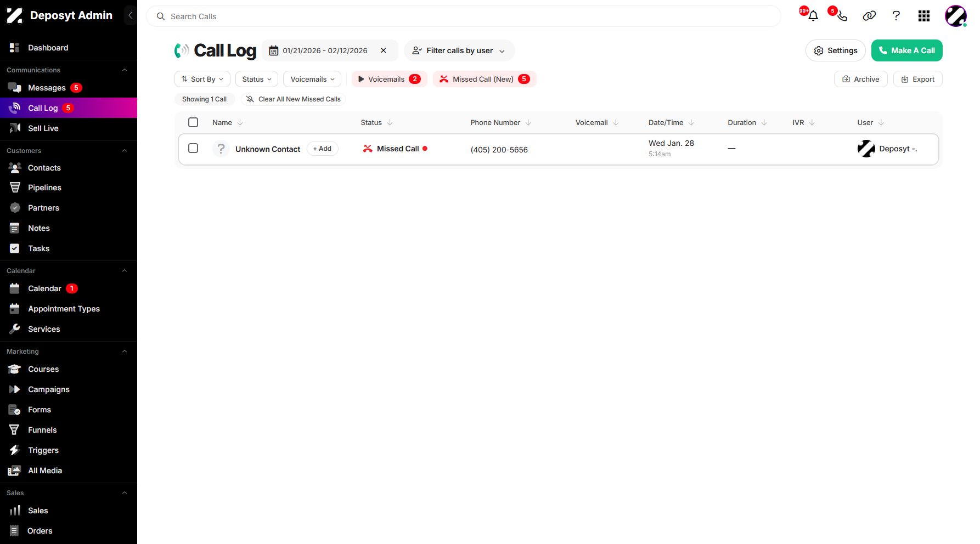Open the help question mark icon
Screen dimensions: 980x544
click(x=896, y=16)
